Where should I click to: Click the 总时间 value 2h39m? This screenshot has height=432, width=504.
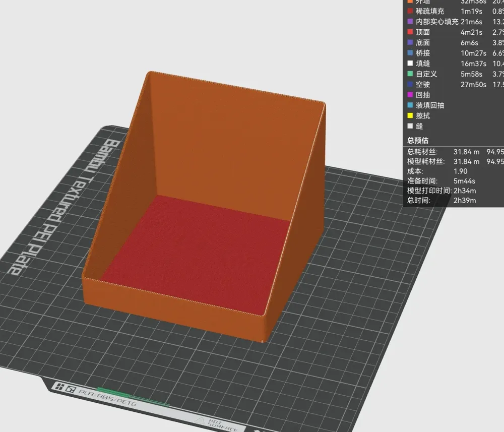click(465, 200)
